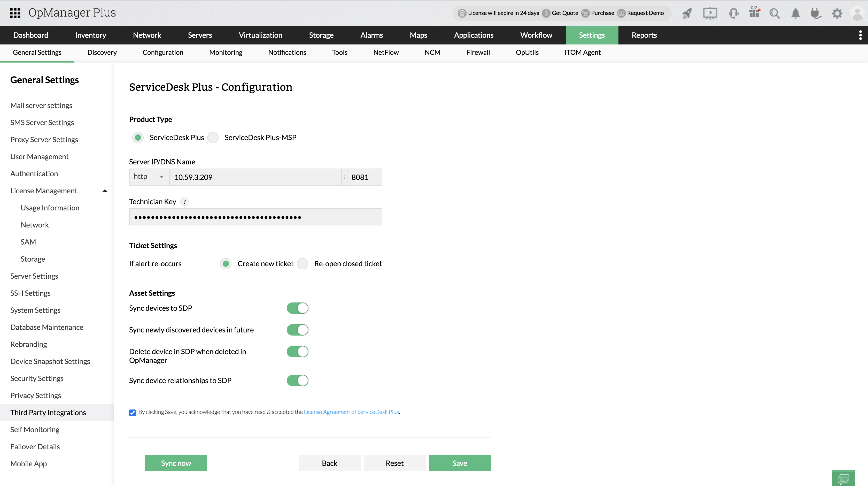This screenshot has height=486, width=868.
Task: Open the apps grid launcher icon
Action: point(15,13)
